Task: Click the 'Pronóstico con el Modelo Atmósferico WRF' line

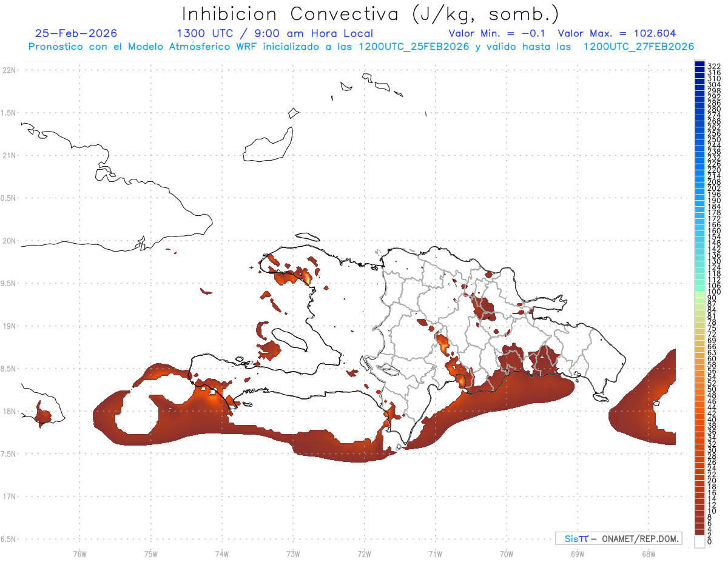Action: tap(361, 47)
